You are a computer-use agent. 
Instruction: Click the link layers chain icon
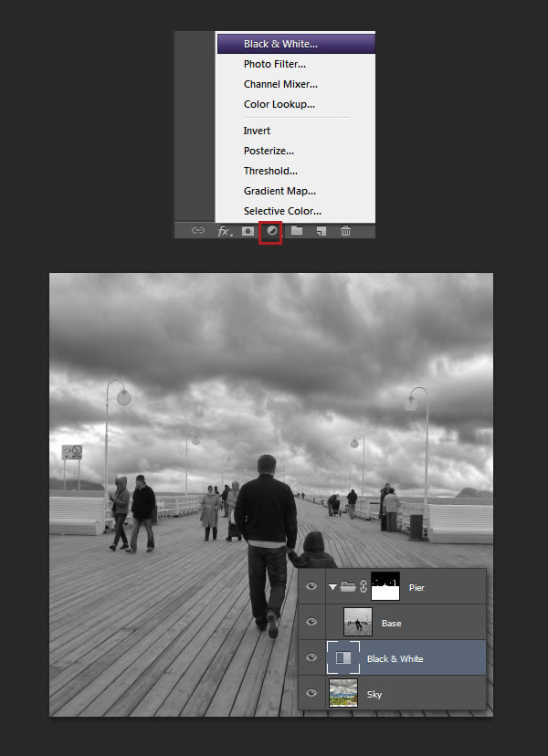tap(197, 231)
